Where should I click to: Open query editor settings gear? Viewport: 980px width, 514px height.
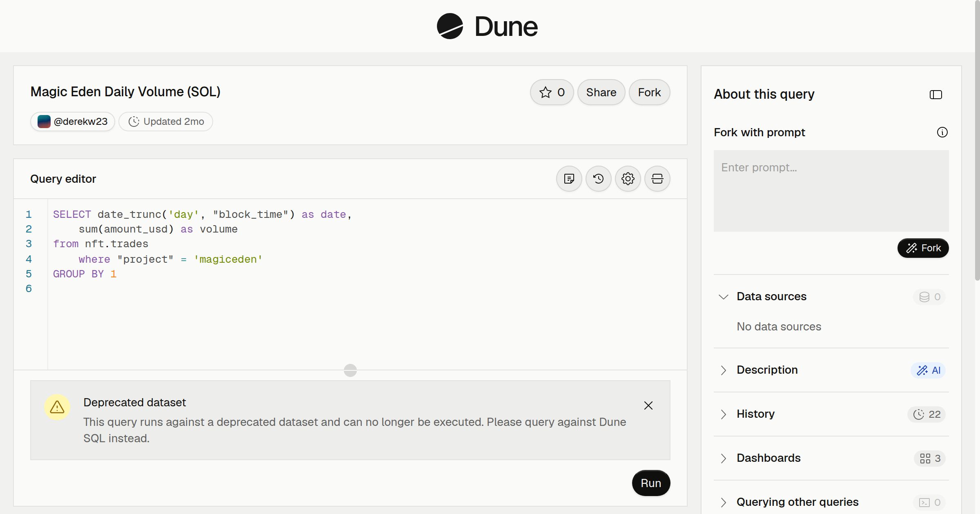click(x=628, y=179)
